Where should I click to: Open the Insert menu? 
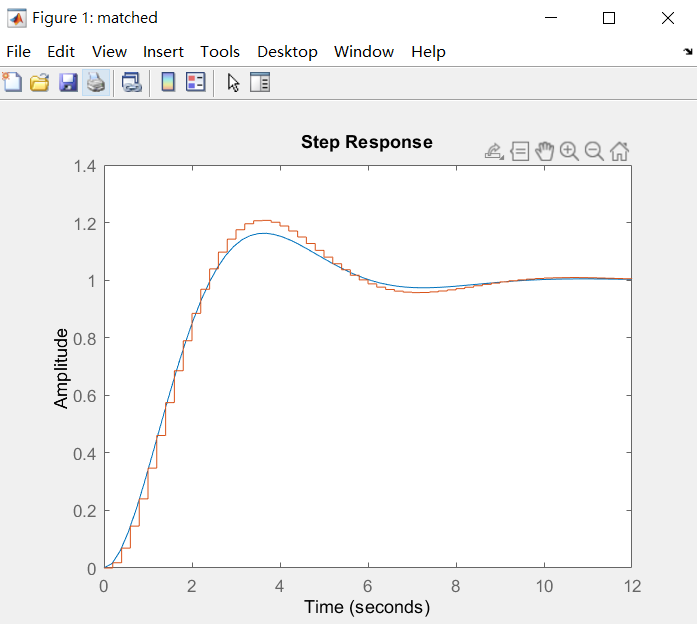pos(163,52)
